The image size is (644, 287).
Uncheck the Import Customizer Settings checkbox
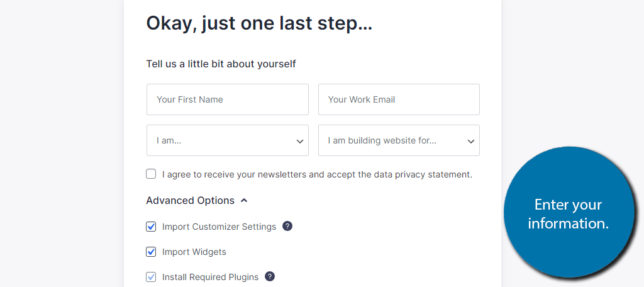151,227
